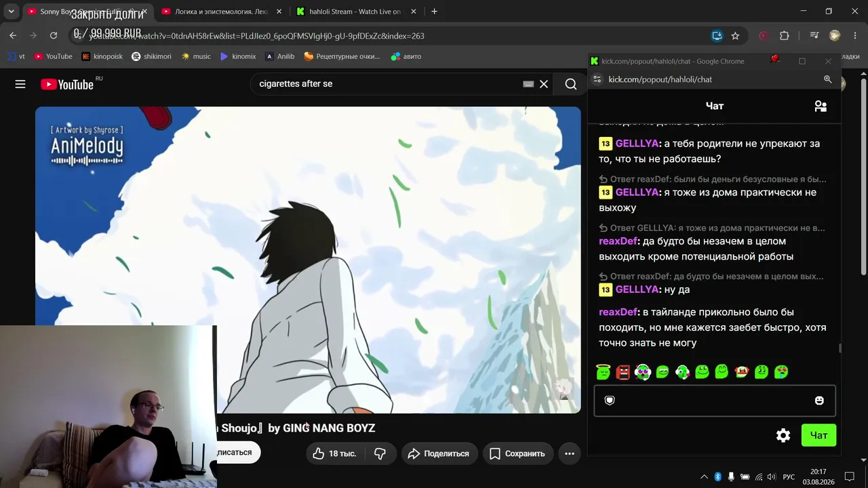This screenshot has height=488, width=868.
Task: Open the Рецептурные очки bookmark
Action: (x=342, y=56)
